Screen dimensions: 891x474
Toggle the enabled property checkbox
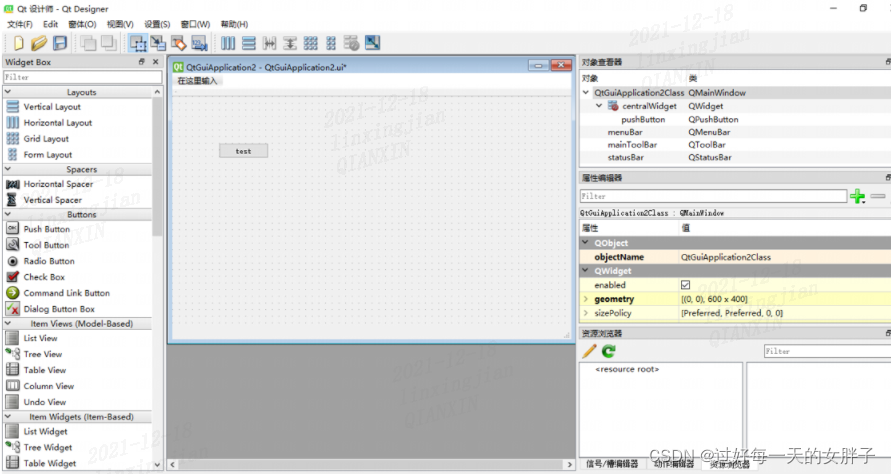click(685, 285)
